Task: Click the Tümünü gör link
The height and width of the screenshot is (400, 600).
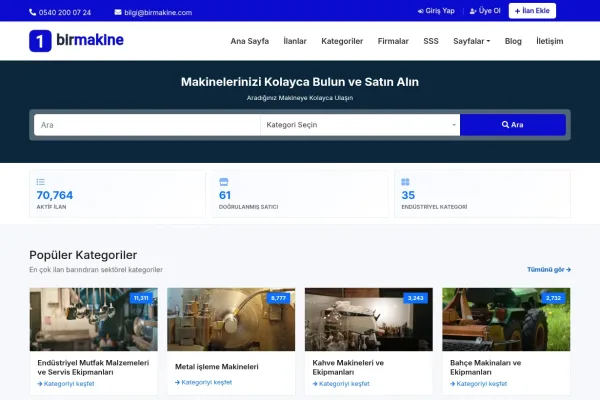Action: pos(549,269)
